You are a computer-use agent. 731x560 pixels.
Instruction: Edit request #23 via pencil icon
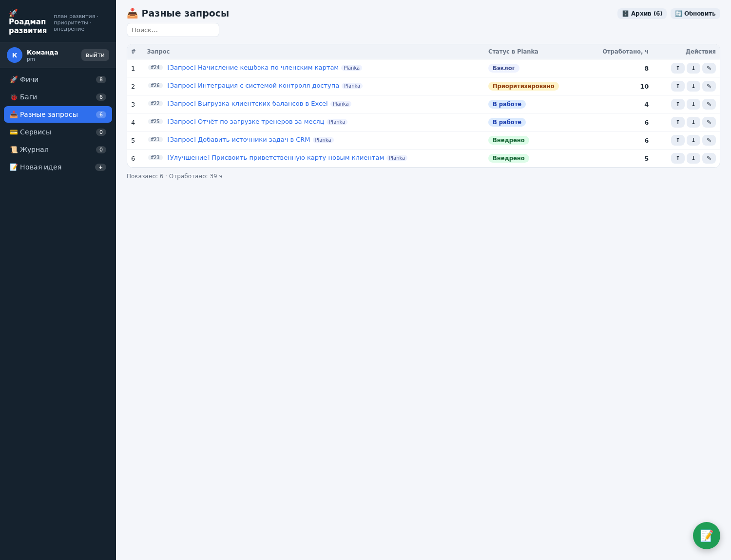tap(709, 158)
